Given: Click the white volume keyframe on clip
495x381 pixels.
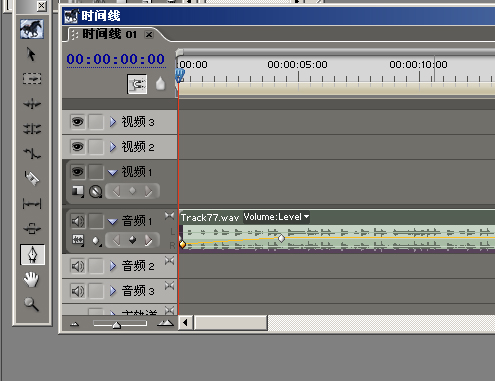Looking at the screenshot, I should 282,238.
